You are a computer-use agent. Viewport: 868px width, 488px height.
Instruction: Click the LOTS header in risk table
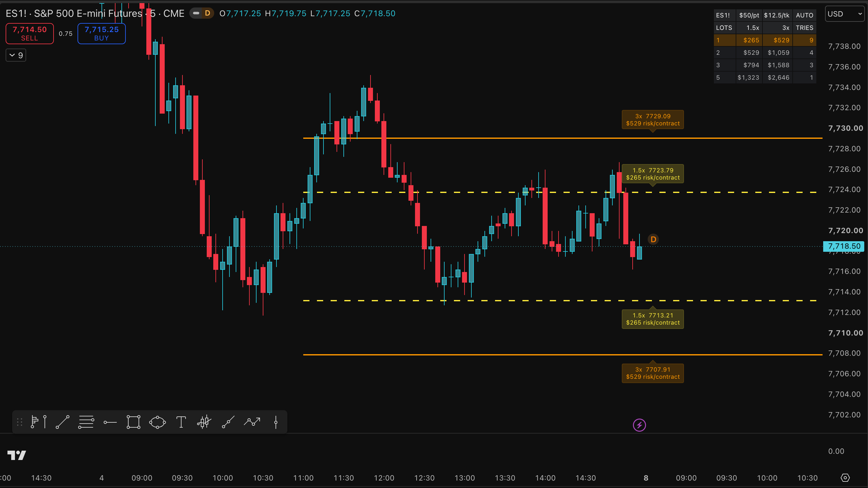click(x=724, y=28)
